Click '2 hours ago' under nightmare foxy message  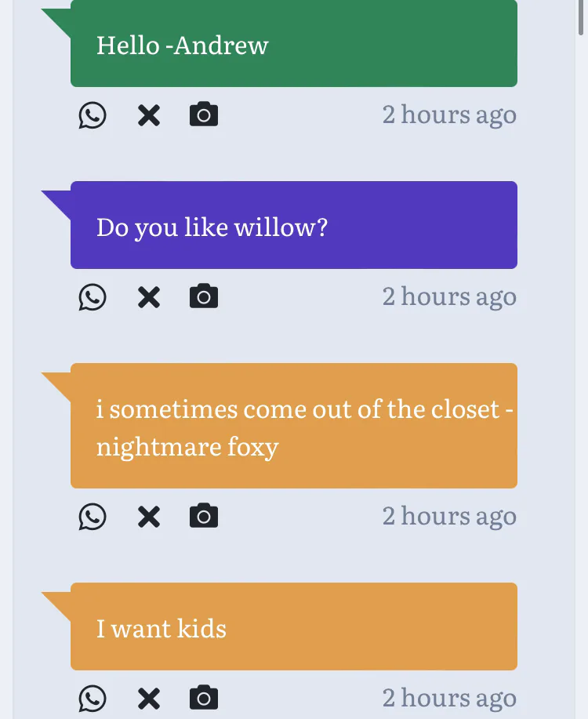click(449, 517)
